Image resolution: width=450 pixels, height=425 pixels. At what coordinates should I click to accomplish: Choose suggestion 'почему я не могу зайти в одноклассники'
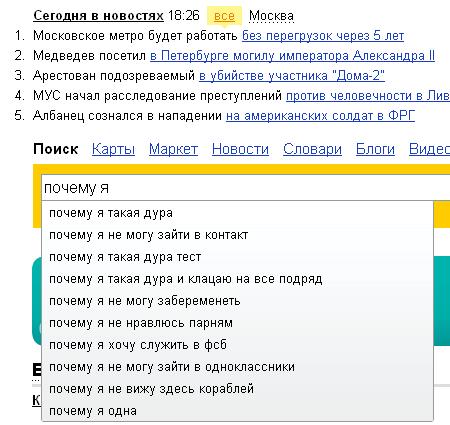tap(237, 367)
